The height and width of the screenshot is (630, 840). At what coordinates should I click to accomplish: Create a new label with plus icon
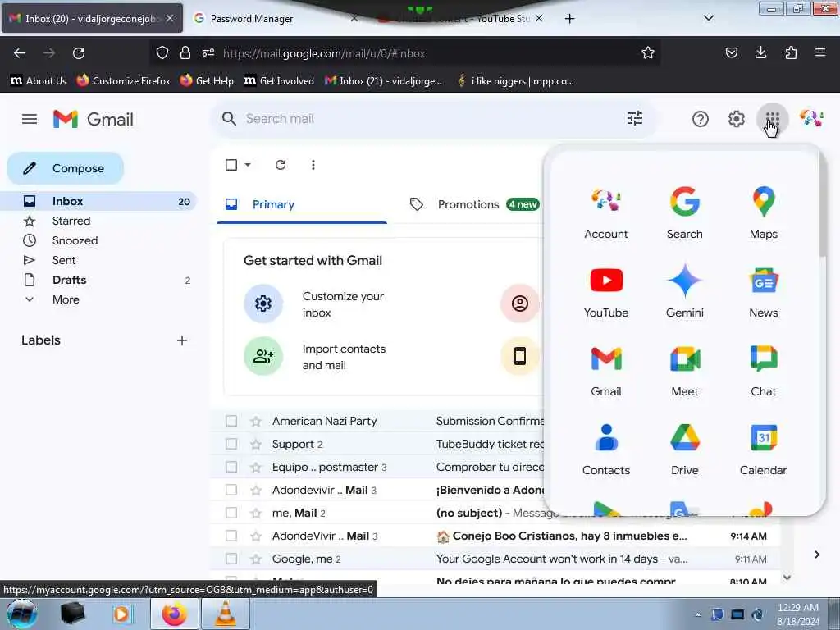pos(181,340)
